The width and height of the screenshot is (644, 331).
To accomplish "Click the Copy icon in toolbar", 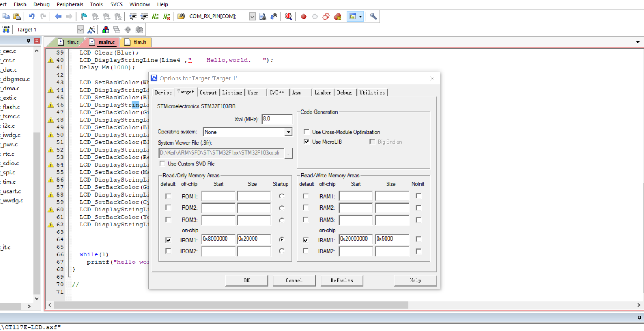I will [6, 16].
